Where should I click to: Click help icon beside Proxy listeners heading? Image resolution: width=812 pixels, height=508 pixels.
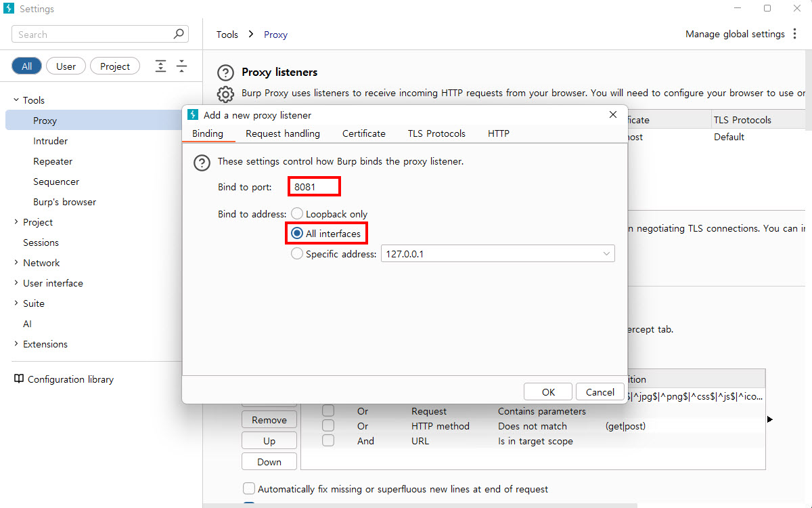[x=225, y=72]
